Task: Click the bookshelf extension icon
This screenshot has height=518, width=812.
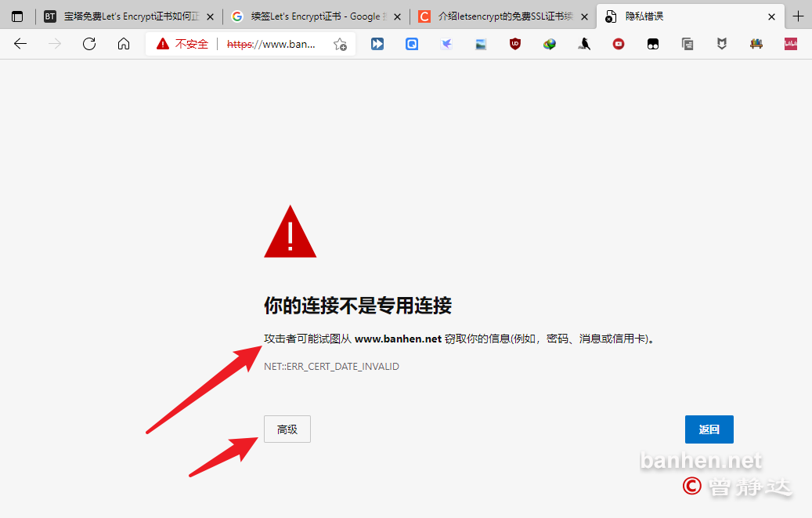Action: click(x=756, y=44)
